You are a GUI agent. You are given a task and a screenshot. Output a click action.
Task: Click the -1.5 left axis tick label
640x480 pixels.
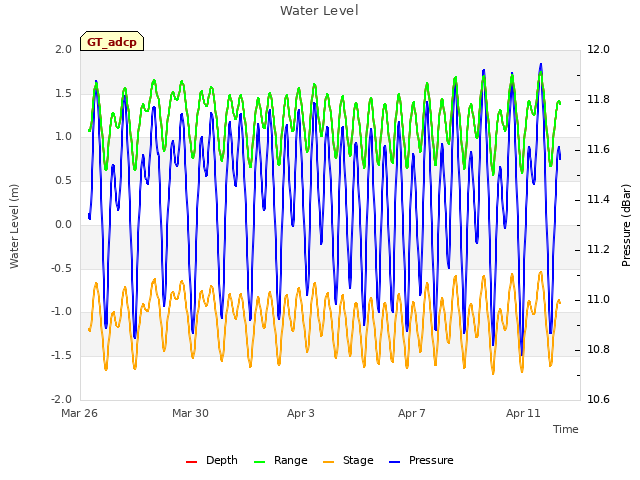coord(61,356)
